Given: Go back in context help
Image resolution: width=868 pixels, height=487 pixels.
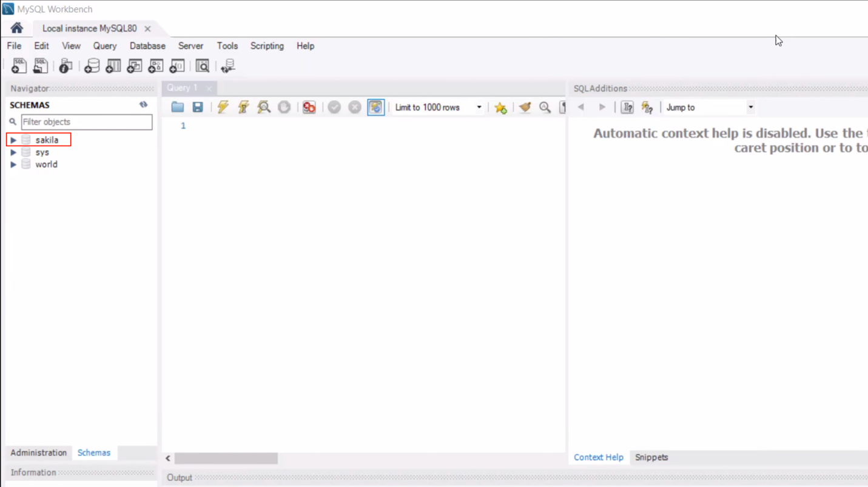Looking at the screenshot, I should click(x=581, y=107).
